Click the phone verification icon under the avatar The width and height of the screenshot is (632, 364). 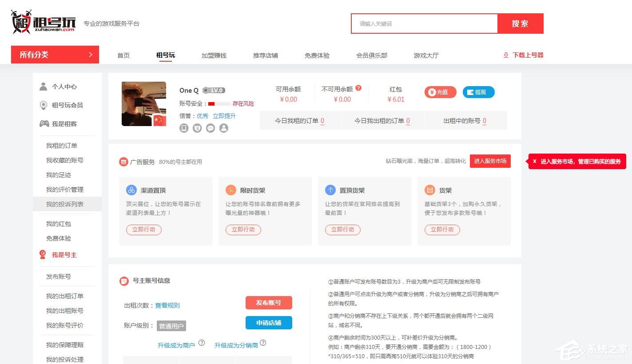click(184, 128)
